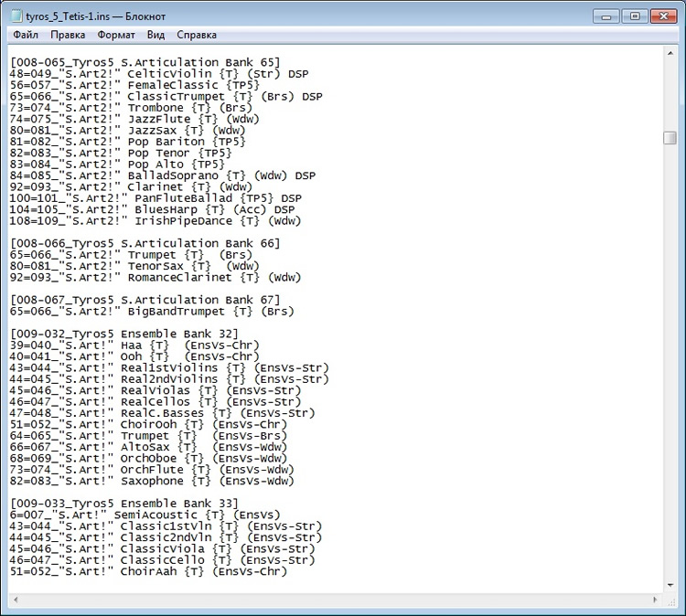Image resolution: width=686 pixels, height=616 pixels.
Task: Click the ChoirOoh line
Action: [x=148, y=424]
